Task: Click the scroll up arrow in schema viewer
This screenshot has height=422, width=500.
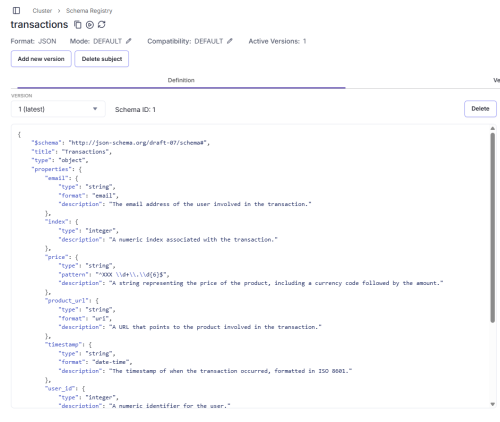Action: [492, 128]
